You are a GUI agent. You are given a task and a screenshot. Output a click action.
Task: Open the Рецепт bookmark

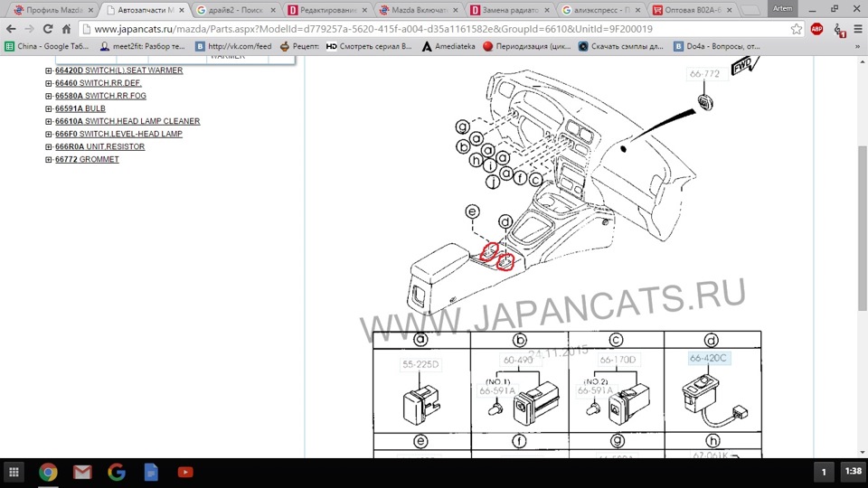299,46
